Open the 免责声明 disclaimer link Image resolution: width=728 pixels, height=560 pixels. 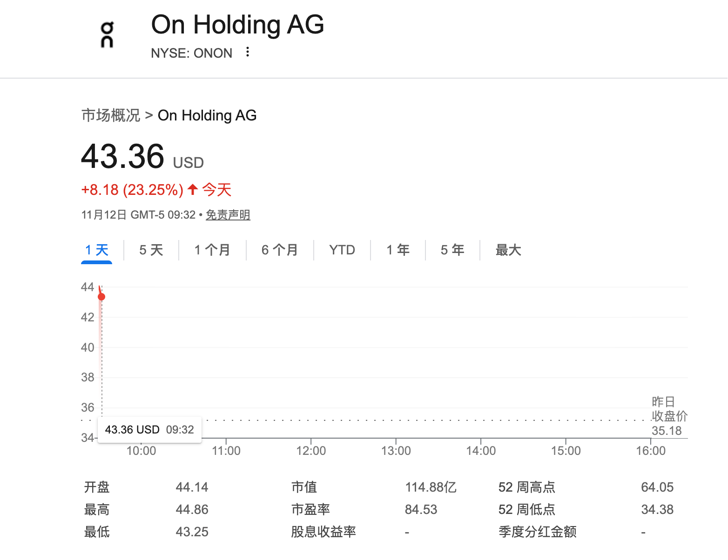(228, 215)
